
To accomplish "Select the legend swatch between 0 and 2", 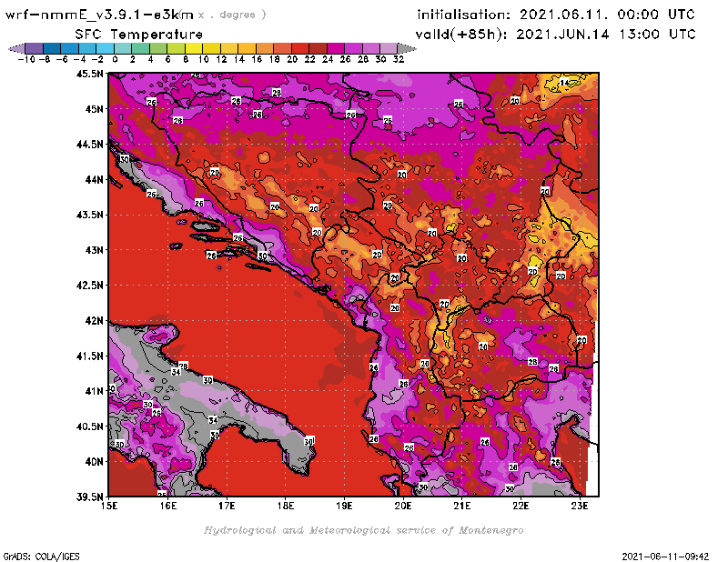I will click(123, 49).
